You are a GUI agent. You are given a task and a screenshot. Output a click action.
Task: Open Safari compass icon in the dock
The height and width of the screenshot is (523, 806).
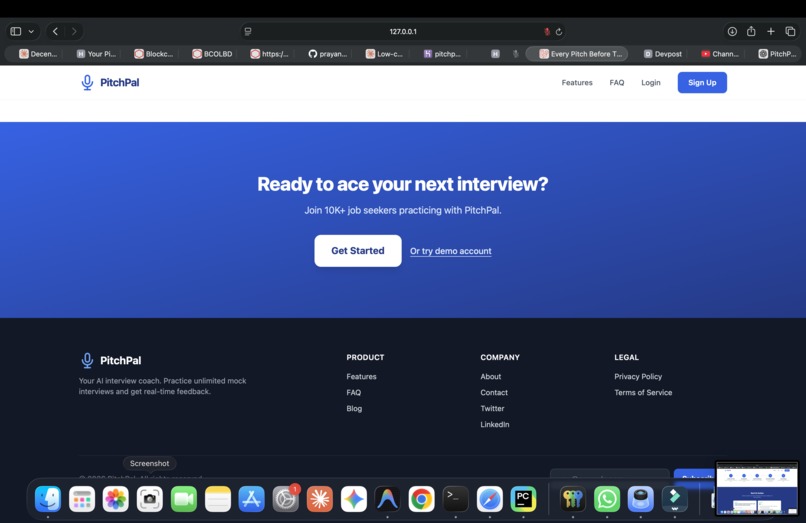point(489,499)
